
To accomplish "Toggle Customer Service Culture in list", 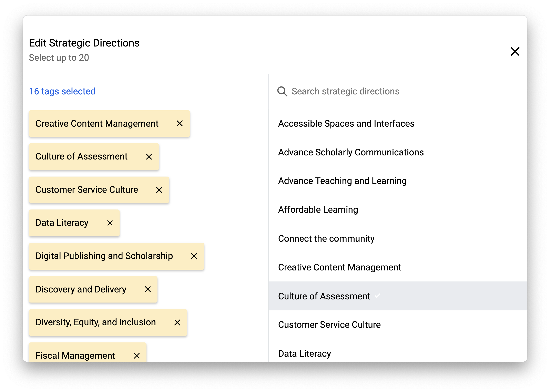I will [x=329, y=325].
